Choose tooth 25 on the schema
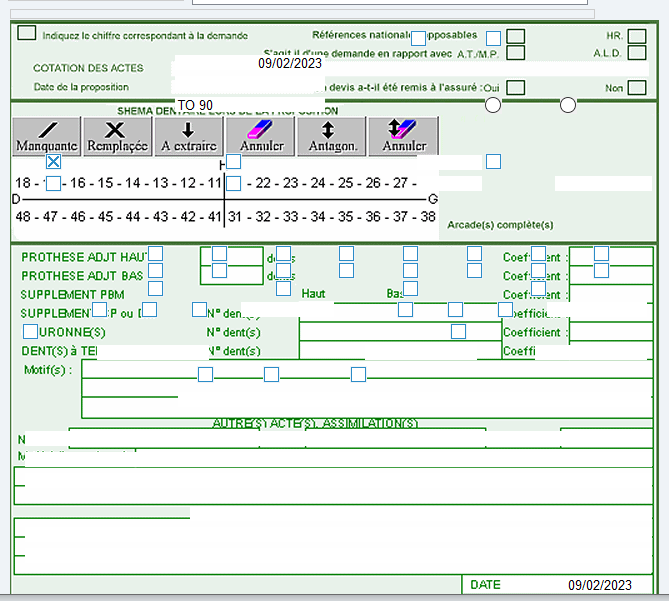 pos(346,183)
